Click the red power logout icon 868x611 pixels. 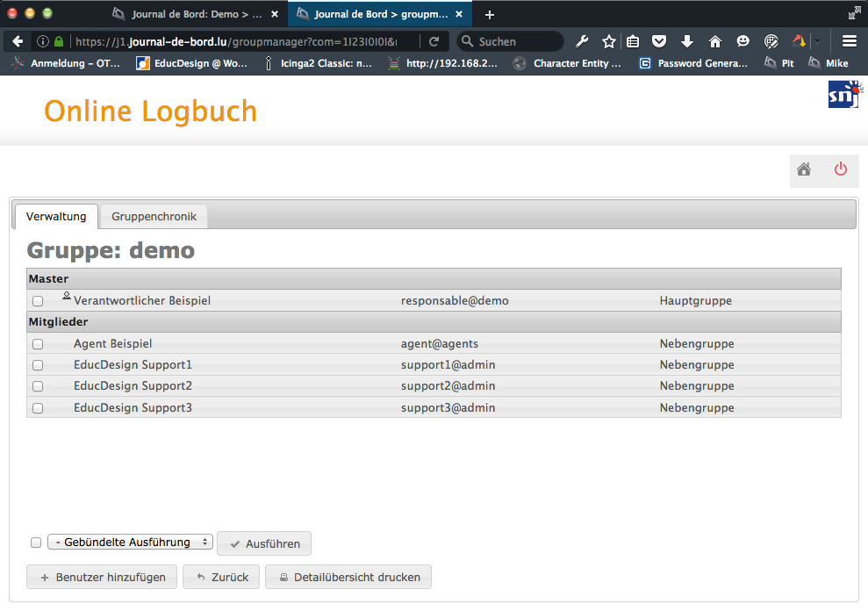click(x=841, y=169)
